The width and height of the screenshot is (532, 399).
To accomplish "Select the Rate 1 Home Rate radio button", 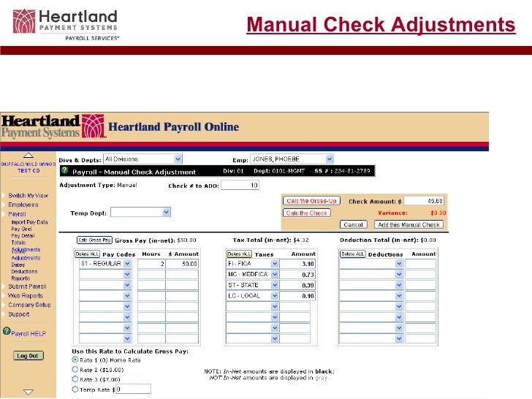I will [x=75, y=360].
